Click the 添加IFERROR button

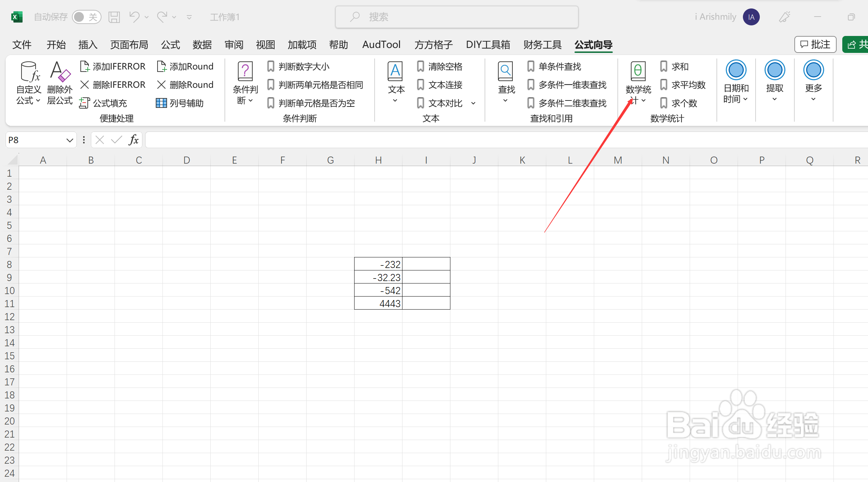[x=113, y=66]
